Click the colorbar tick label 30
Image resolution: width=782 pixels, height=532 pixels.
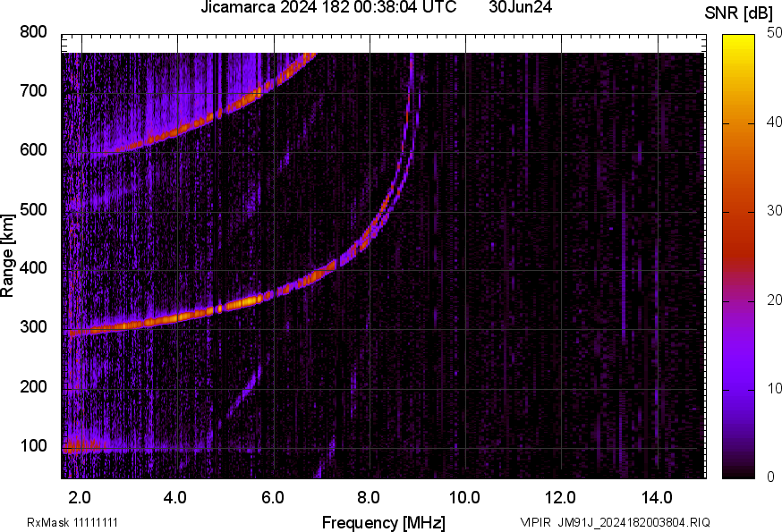(x=774, y=210)
